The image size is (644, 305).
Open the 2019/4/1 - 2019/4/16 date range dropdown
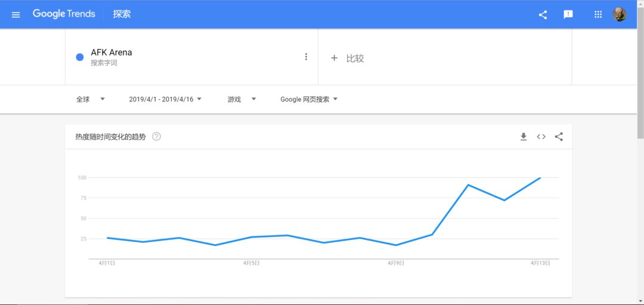point(165,99)
